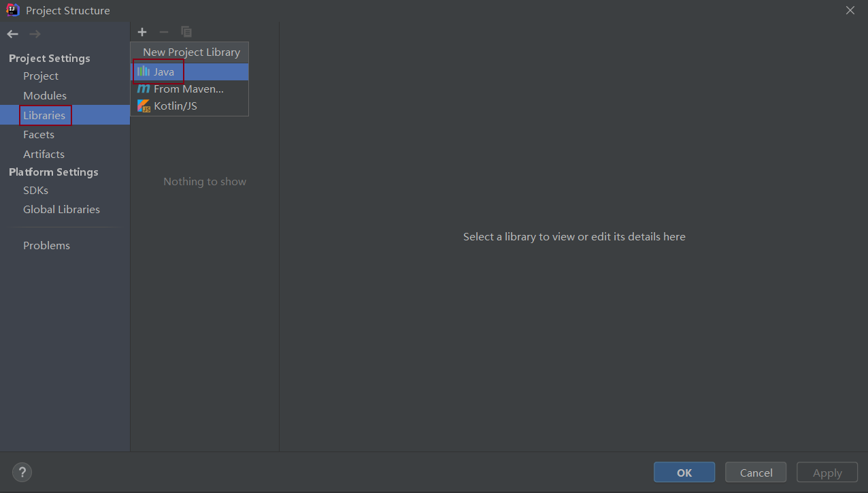
Task: Click the help question mark icon
Action: (22, 472)
